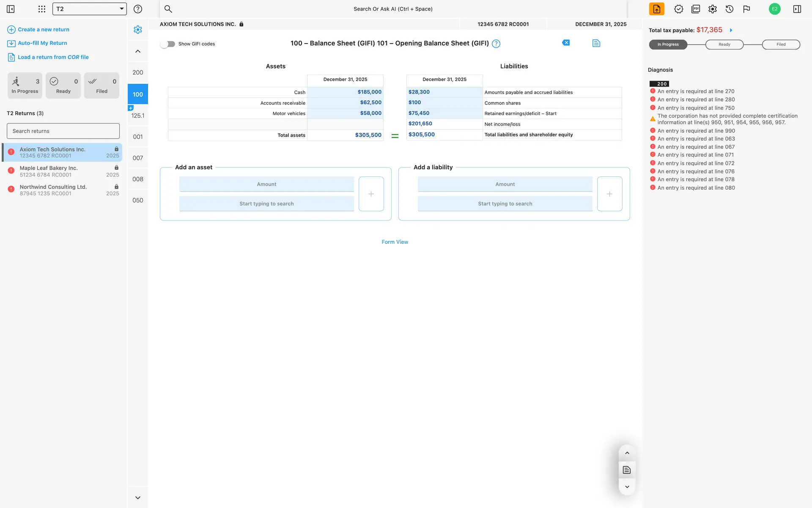Click the search magnifier icon
This screenshot has height=508, width=812.
tap(168, 9)
